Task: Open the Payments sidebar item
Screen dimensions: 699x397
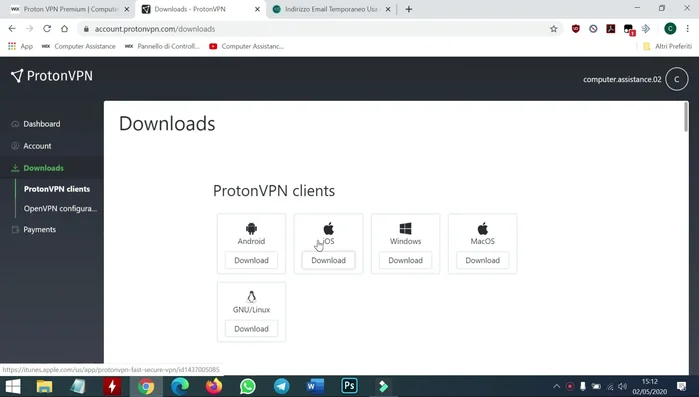Action: coord(39,229)
